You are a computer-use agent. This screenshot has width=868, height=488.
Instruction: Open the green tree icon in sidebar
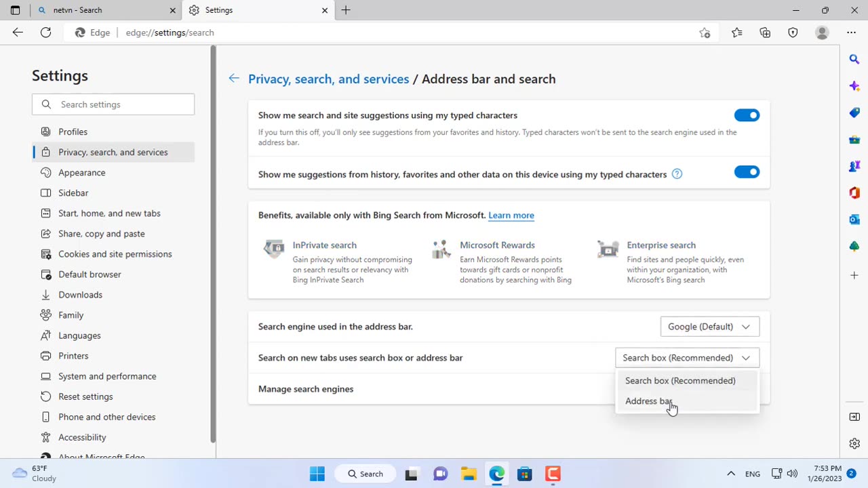pyautogui.click(x=854, y=247)
